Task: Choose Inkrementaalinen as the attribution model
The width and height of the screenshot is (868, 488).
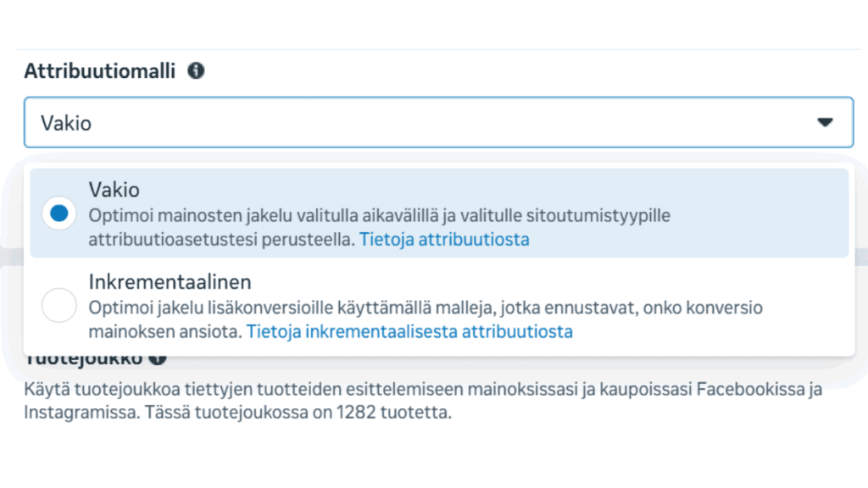Action: pyautogui.click(x=58, y=305)
